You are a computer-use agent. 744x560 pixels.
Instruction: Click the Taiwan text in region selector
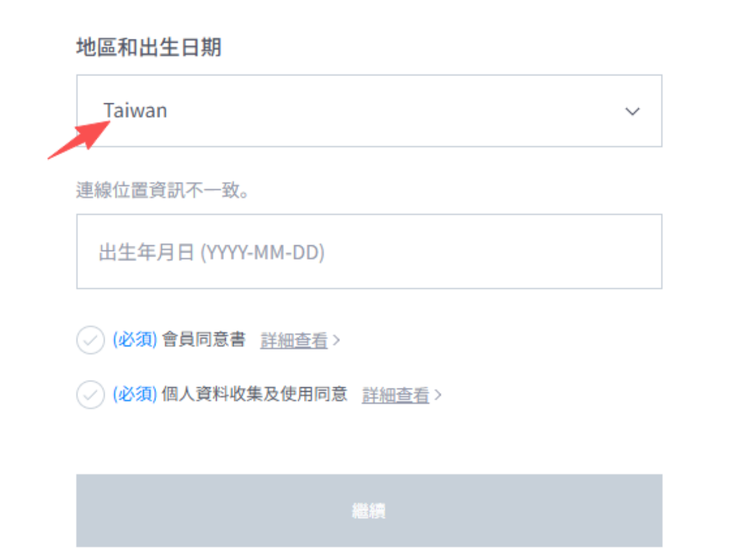point(136,110)
